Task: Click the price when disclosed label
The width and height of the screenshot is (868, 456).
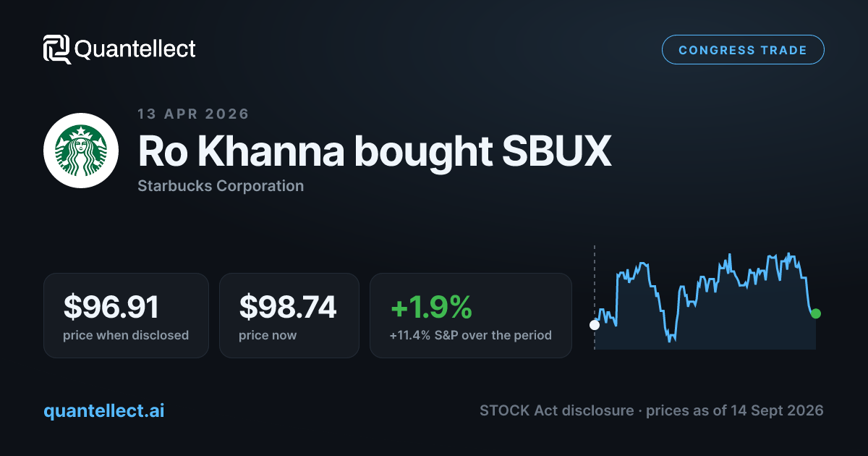Action: (x=126, y=335)
